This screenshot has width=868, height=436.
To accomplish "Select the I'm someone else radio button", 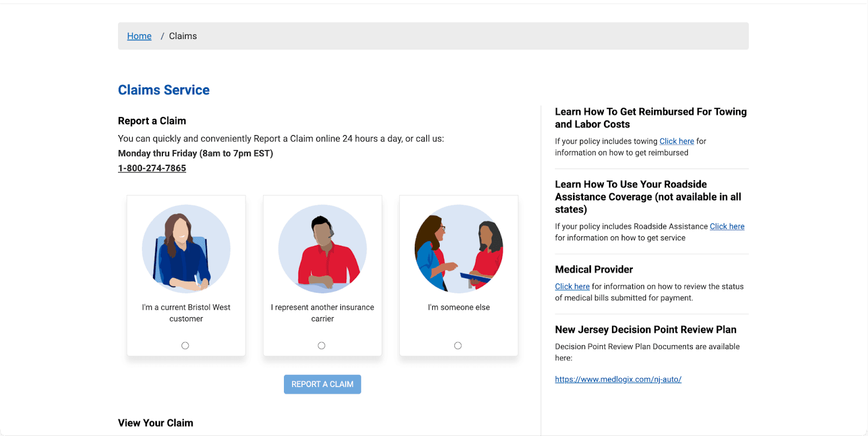I will click(458, 346).
